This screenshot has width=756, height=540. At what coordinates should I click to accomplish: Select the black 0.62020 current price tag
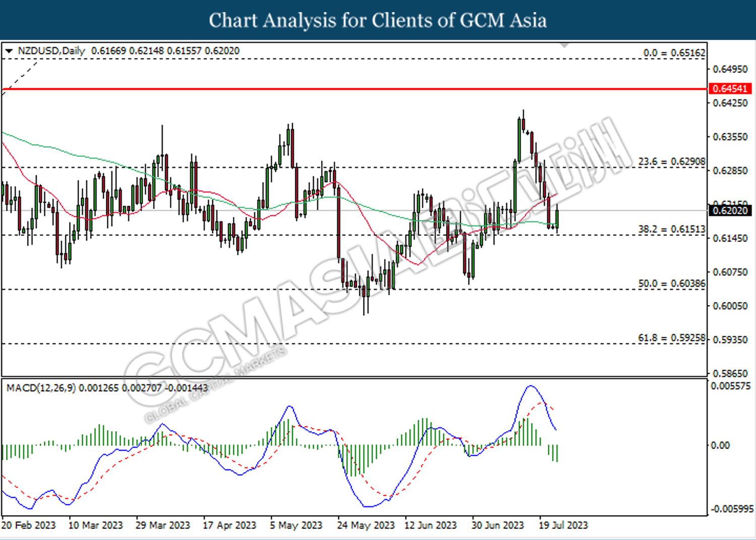(x=730, y=210)
